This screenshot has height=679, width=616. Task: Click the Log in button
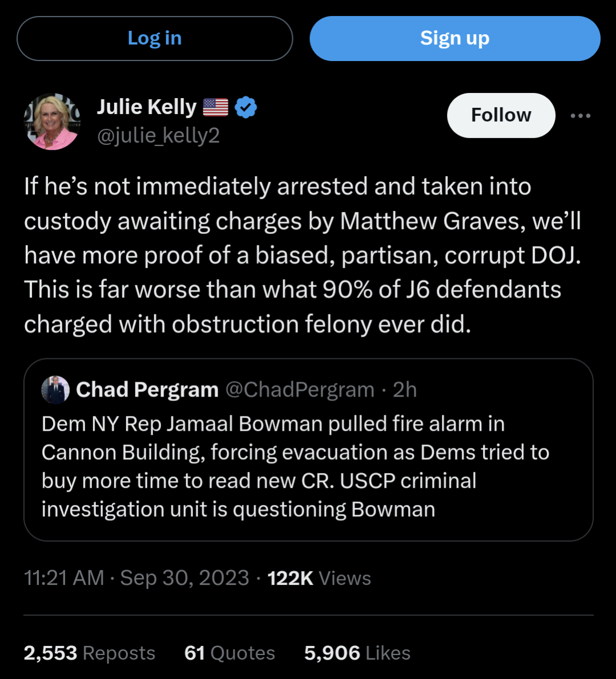(x=155, y=38)
